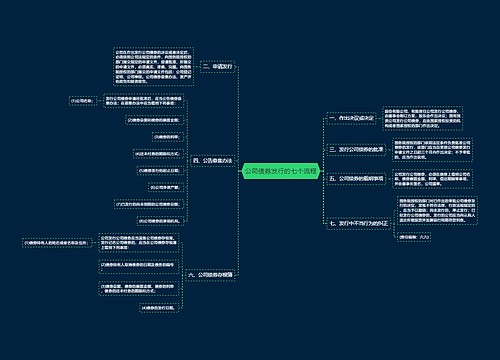
Task: Select the 二、申请发行 branch node
Action: (x=218, y=67)
